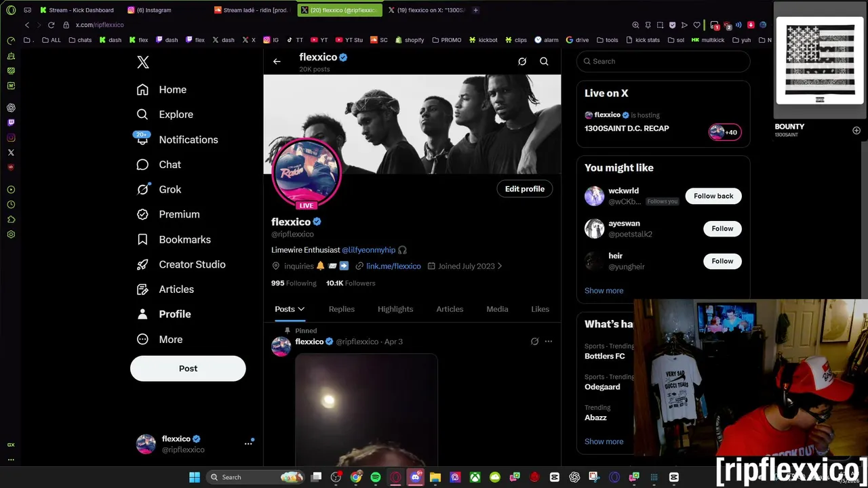
Task: Open Grok in the X sidebar
Action: point(158,190)
